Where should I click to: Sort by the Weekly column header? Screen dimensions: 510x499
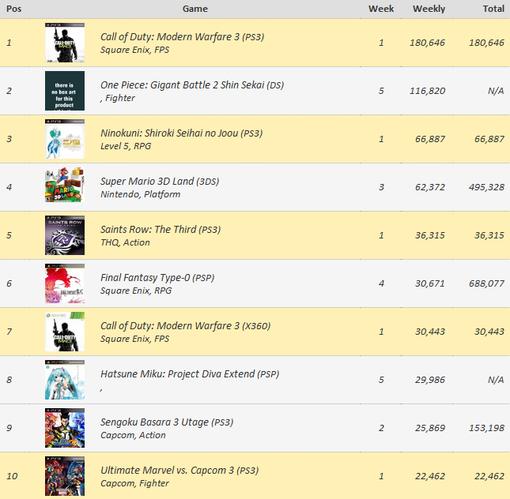[429, 9]
